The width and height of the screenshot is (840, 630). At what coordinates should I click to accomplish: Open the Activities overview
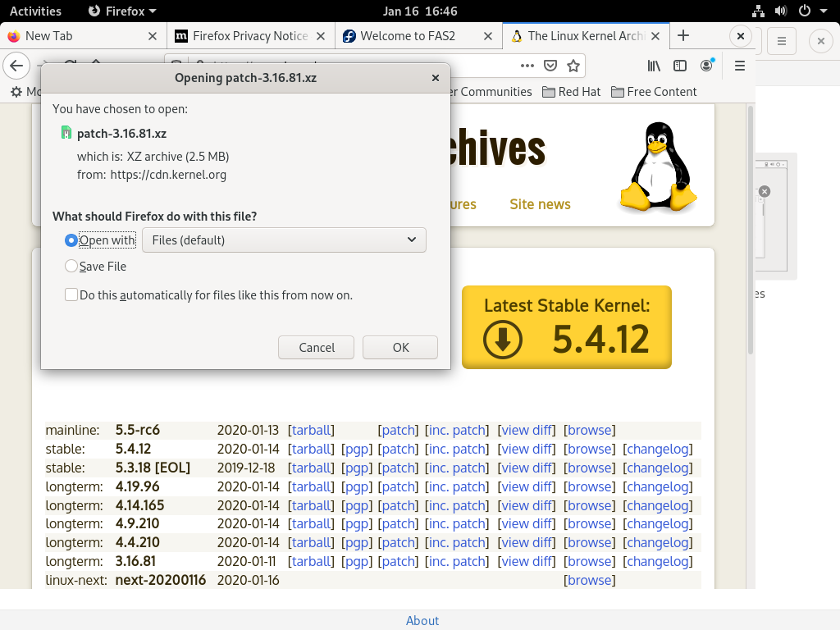click(x=35, y=11)
